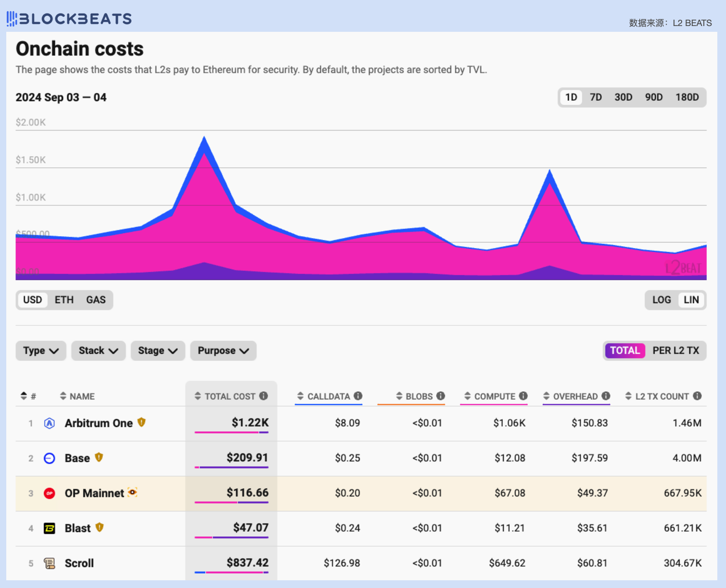This screenshot has height=588, width=726.
Task: Switch chart scale to LOG
Action: (661, 300)
